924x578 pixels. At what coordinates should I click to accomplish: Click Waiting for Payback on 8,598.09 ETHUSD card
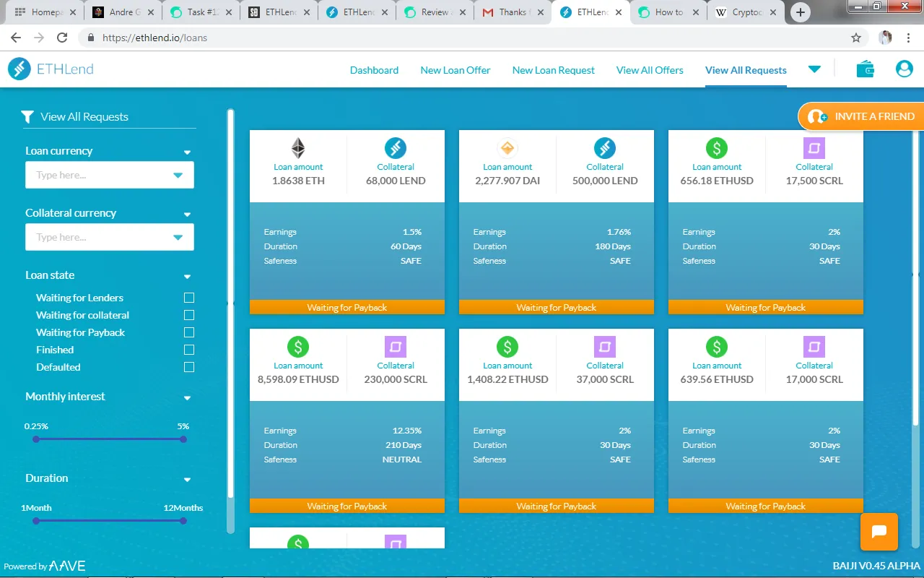[x=347, y=506]
